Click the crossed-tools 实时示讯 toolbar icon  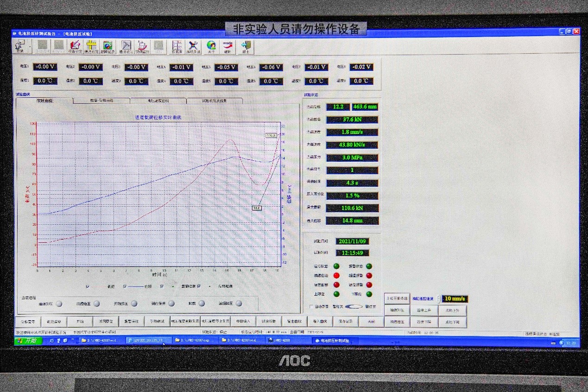point(193,46)
